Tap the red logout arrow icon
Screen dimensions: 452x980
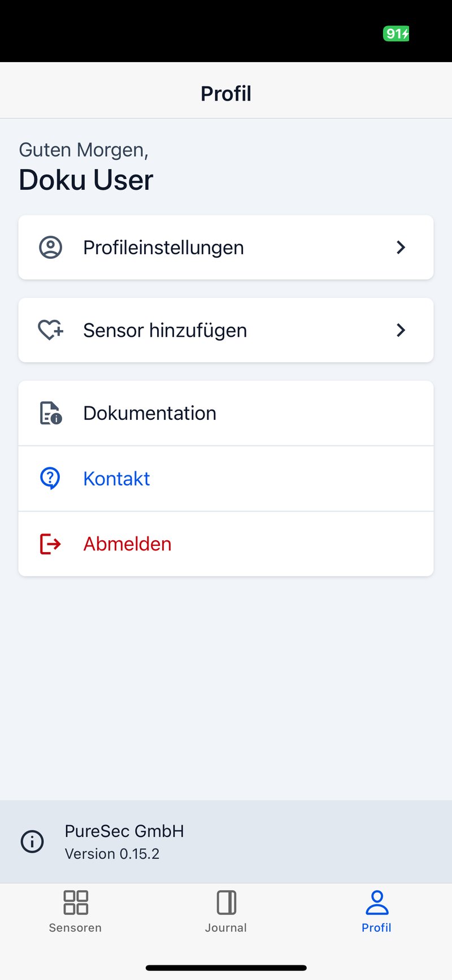click(x=50, y=544)
